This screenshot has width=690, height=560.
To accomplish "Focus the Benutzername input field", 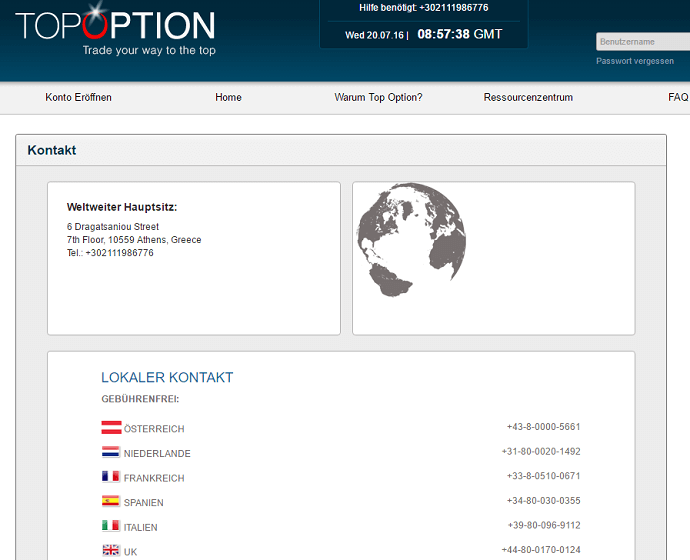I will (643, 42).
